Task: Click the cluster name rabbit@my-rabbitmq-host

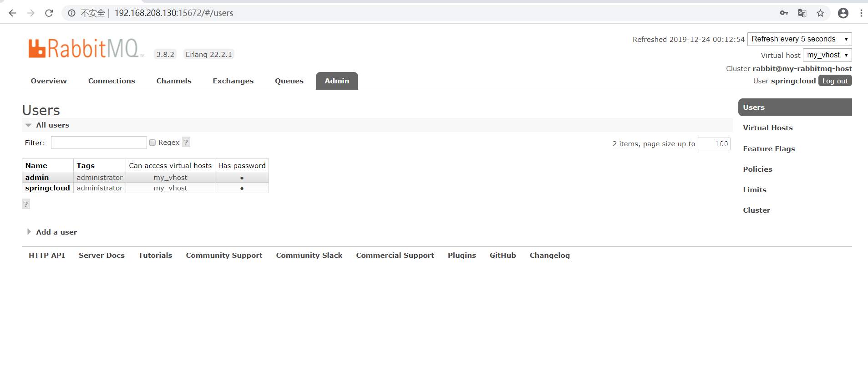Action: coord(802,69)
